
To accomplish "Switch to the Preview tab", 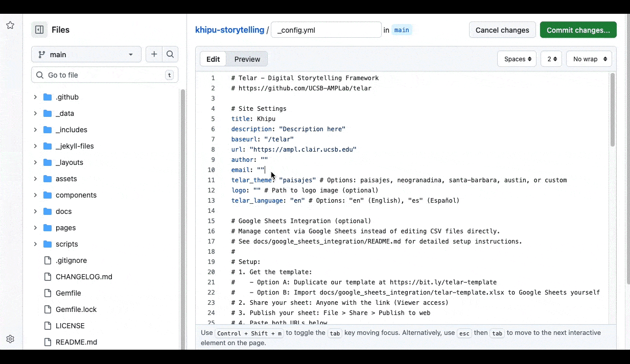I will point(247,59).
